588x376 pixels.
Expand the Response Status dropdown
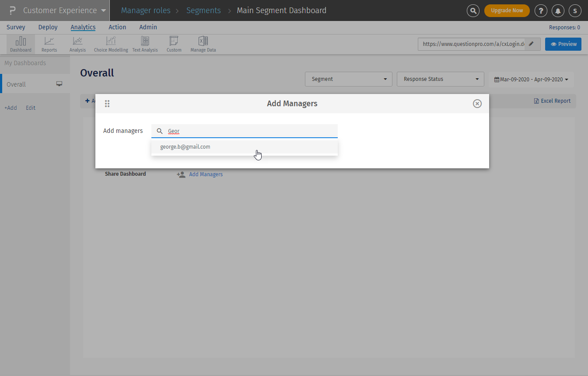440,79
